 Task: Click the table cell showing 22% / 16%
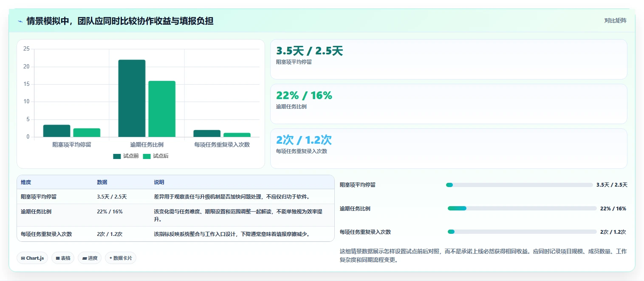(x=110, y=211)
